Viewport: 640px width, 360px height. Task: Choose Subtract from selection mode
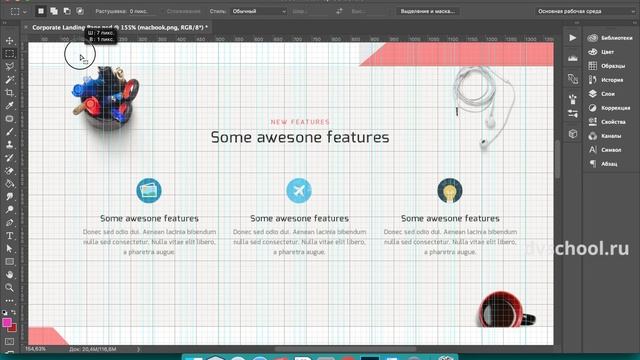67,11
